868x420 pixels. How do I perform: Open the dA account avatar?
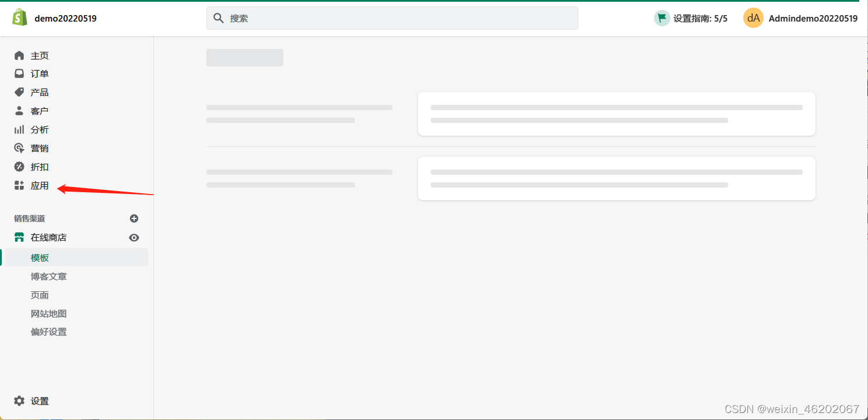point(753,18)
